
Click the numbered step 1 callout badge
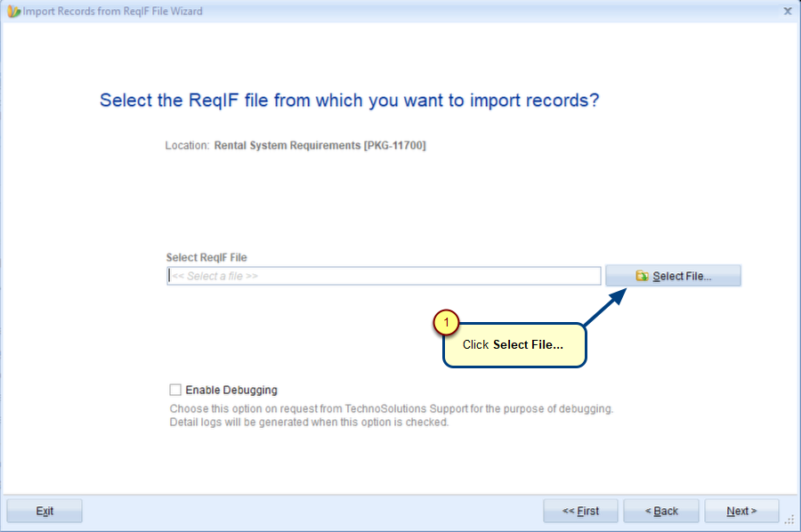pos(446,323)
